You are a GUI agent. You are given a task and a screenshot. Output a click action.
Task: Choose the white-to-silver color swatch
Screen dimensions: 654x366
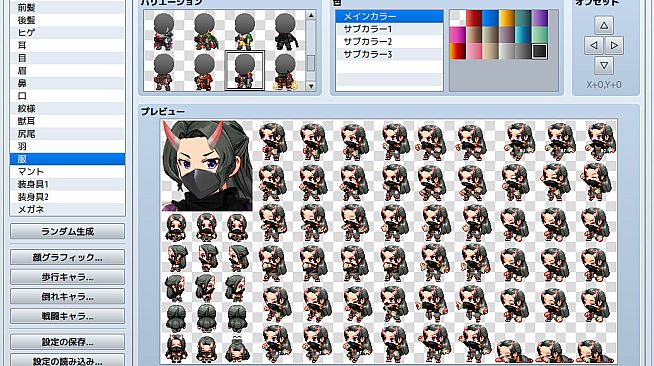point(507,51)
